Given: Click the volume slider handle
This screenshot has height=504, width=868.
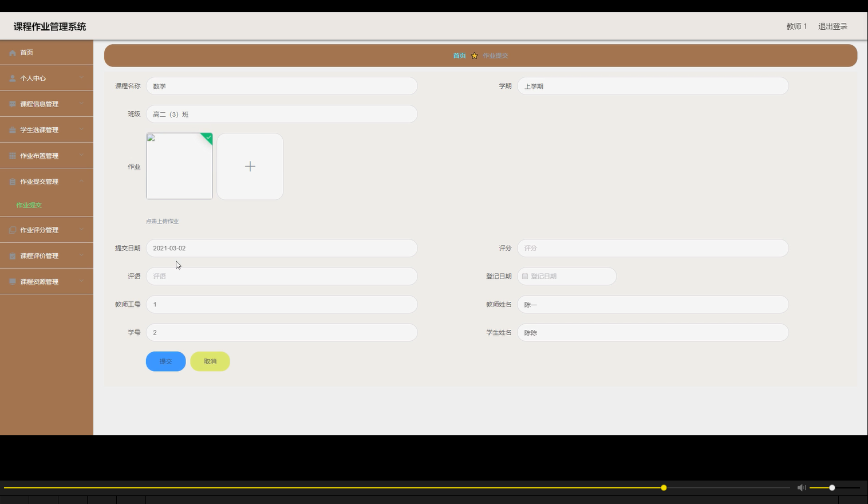Looking at the screenshot, I should [x=832, y=487].
